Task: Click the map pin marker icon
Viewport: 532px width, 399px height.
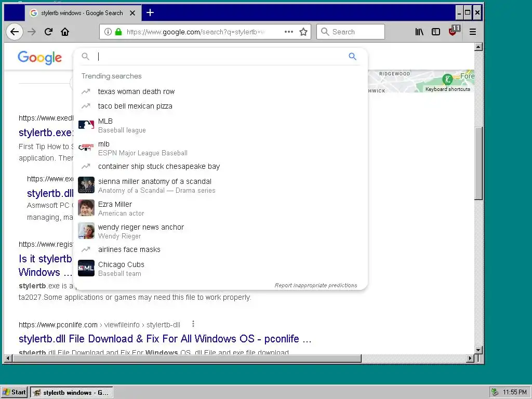Action: (x=447, y=79)
